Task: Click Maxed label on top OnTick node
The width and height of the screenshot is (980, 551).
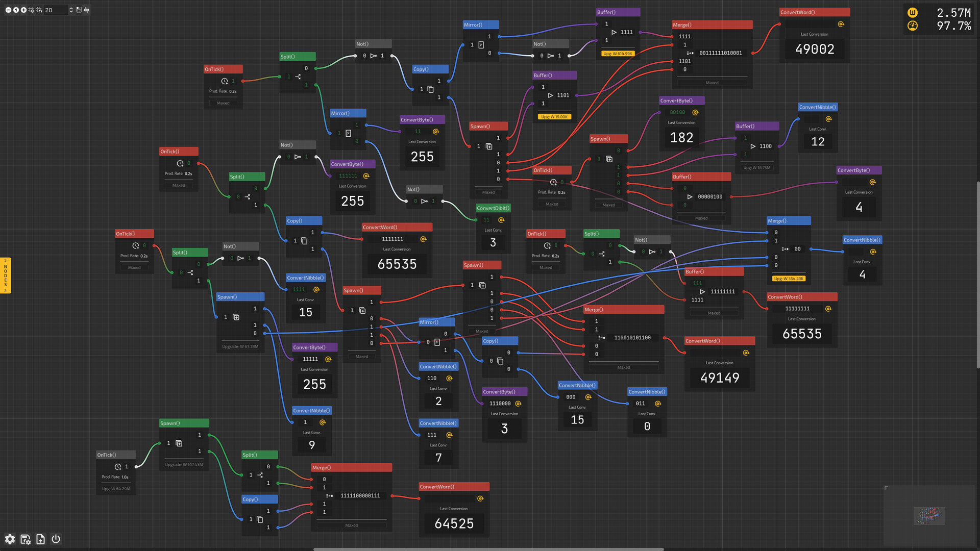Action: coord(223,103)
